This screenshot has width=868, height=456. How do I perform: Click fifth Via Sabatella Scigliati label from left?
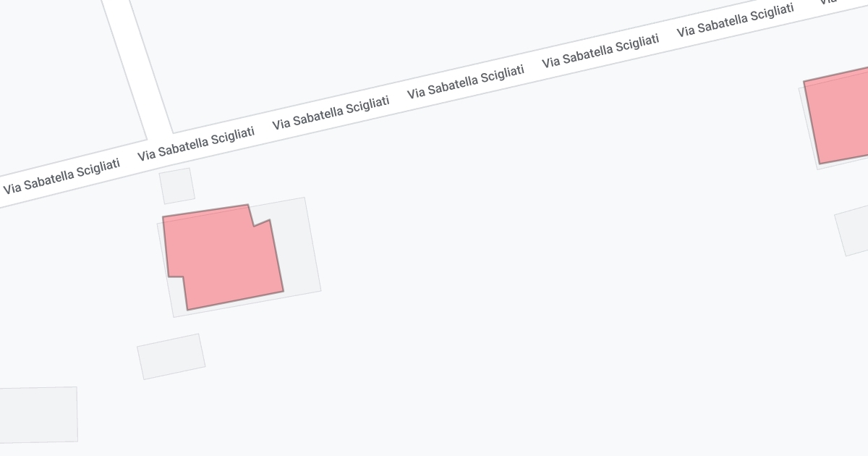point(600,51)
